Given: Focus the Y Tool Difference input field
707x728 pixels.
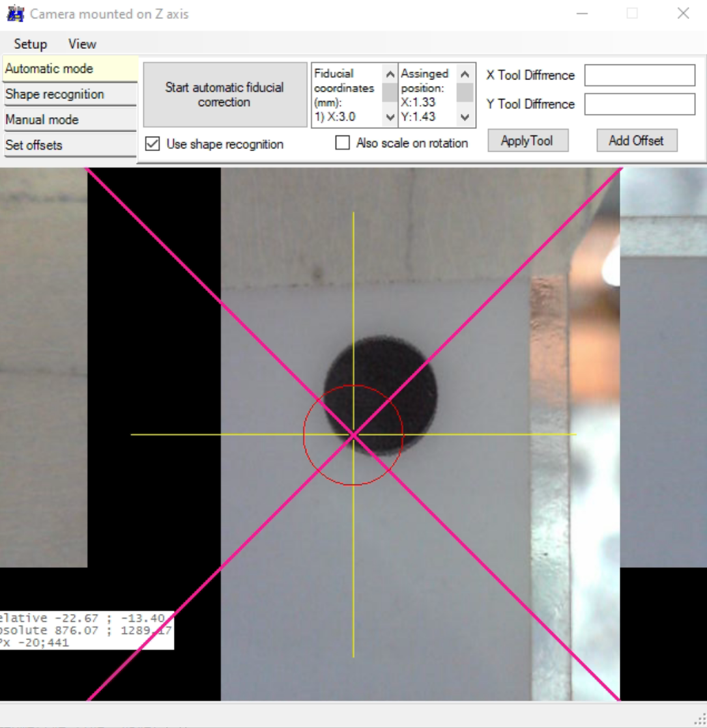Looking at the screenshot, I should coord(639,104).
